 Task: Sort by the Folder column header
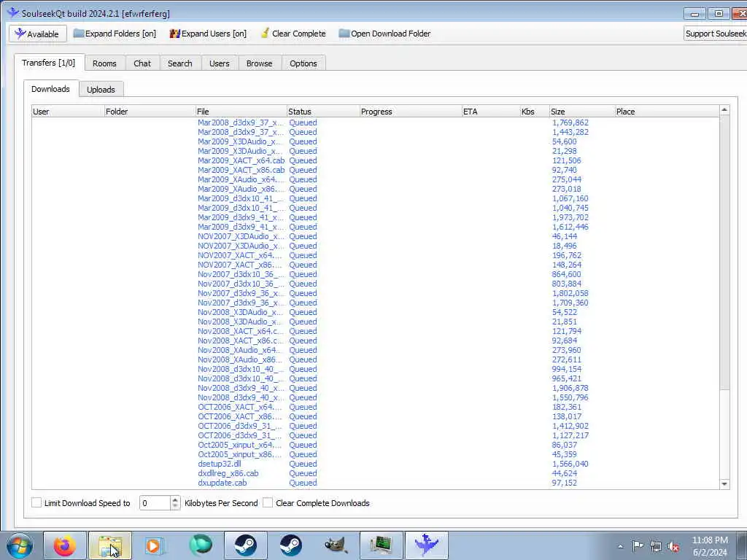(150, 112)
